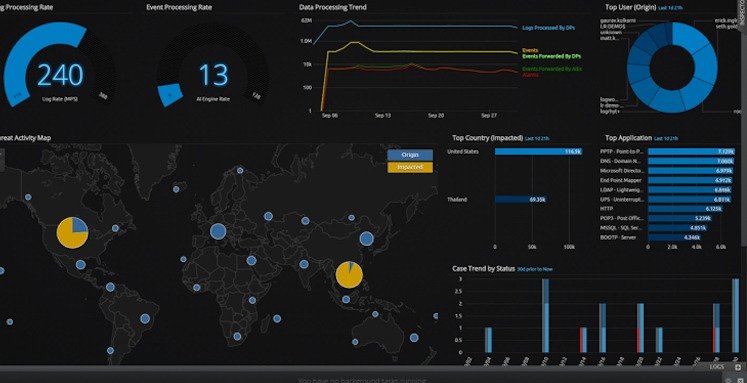
Task: Open Top Country time range dropdown
Action: point(537,139)
